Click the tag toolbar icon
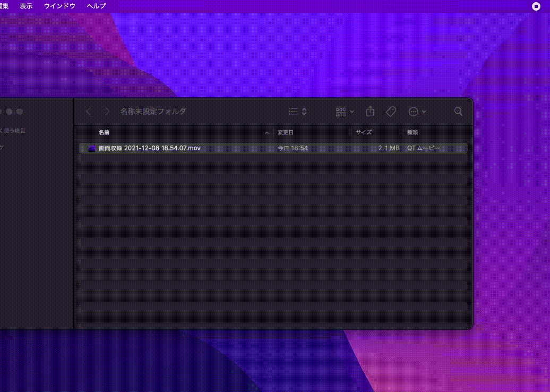Image resolution: width=550 pixels, height=392 pixels. (x=391, y=112)
